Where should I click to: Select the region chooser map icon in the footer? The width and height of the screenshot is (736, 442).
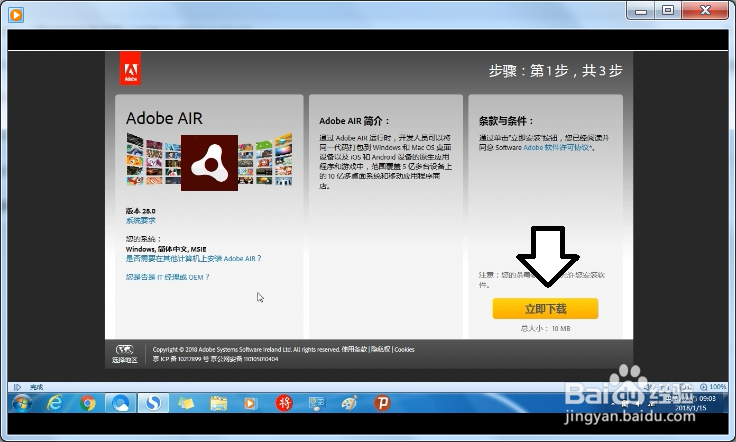(x=124, y=350)
